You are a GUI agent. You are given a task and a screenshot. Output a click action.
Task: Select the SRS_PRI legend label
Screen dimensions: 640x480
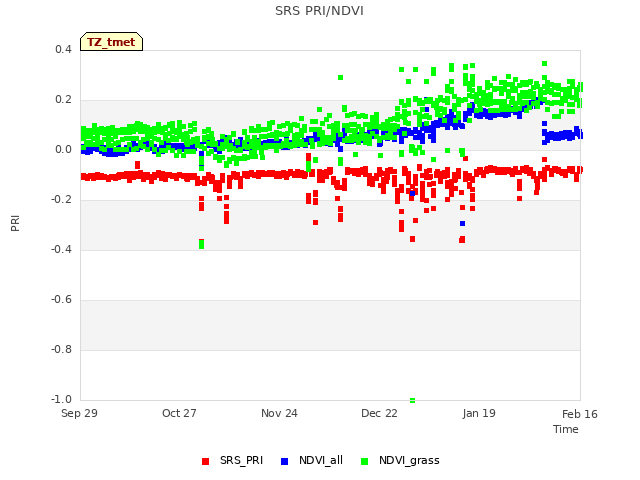tap(241, 460)
